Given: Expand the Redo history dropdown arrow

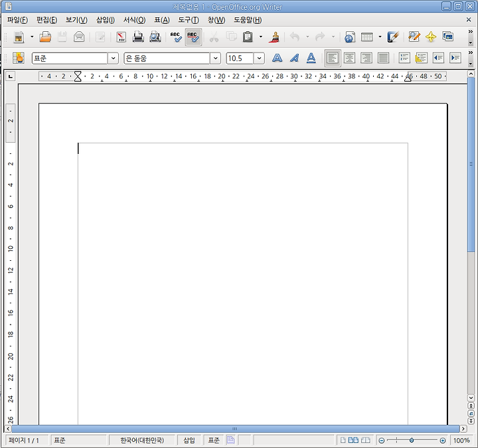Looking at the screenshot, I should coord(333,37).
